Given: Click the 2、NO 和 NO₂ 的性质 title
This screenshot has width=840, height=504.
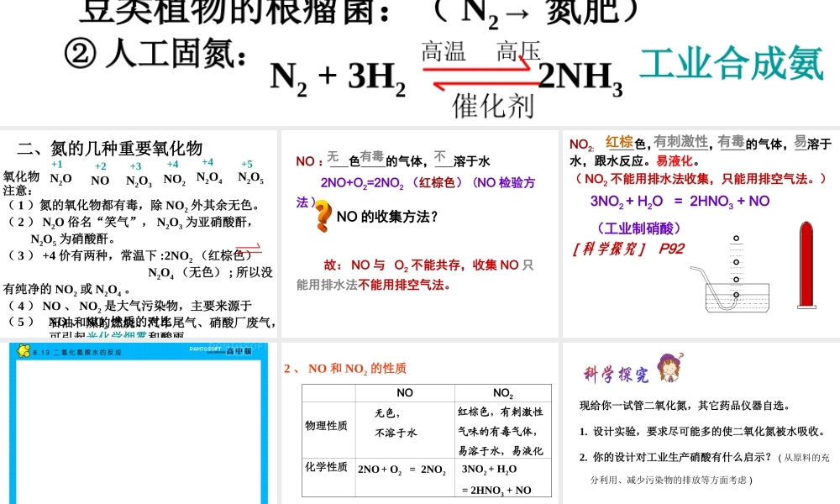Looking at the screenshot, I should 345,369.
